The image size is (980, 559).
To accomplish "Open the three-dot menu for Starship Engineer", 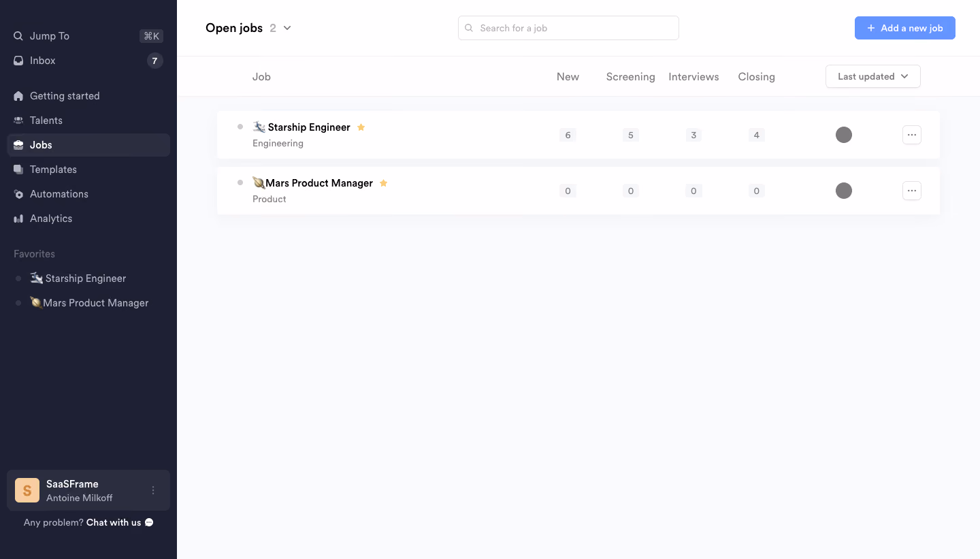I will pyautogui.click(x=912, y=135).
